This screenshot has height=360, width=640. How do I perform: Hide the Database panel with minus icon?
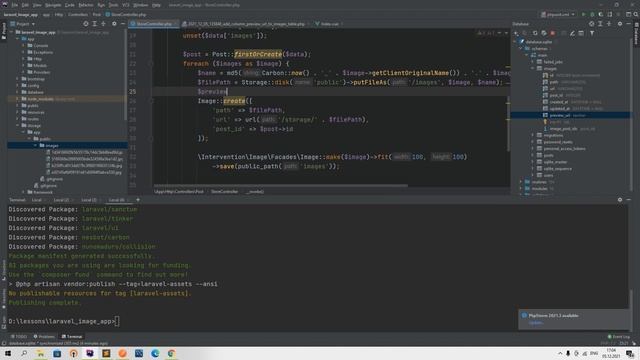[629, 24]
